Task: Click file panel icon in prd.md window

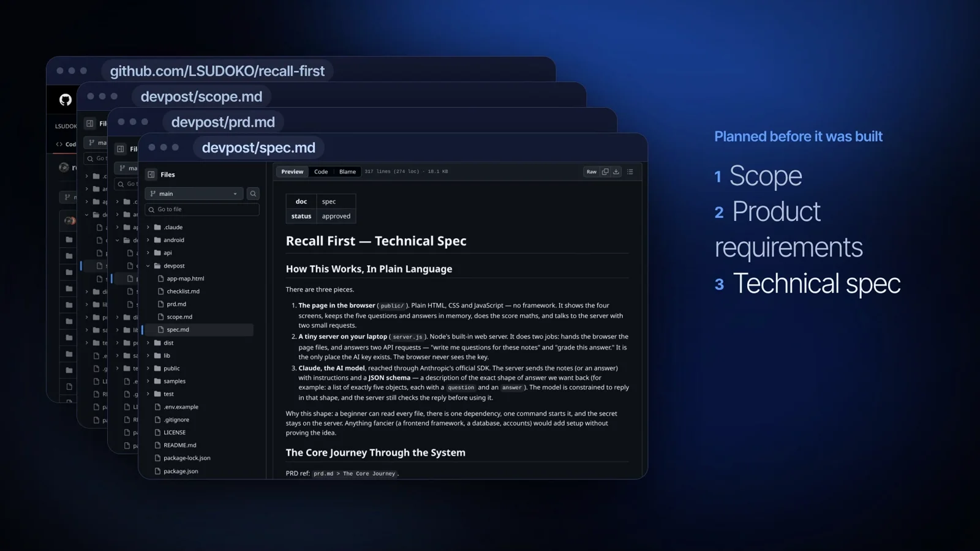Action: coord(121,149)
